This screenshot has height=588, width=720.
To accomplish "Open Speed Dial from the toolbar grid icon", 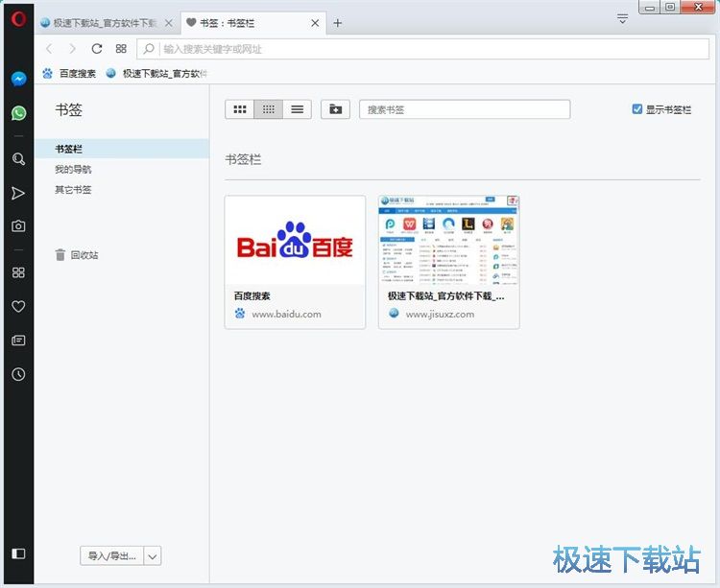I will point(121,49).
